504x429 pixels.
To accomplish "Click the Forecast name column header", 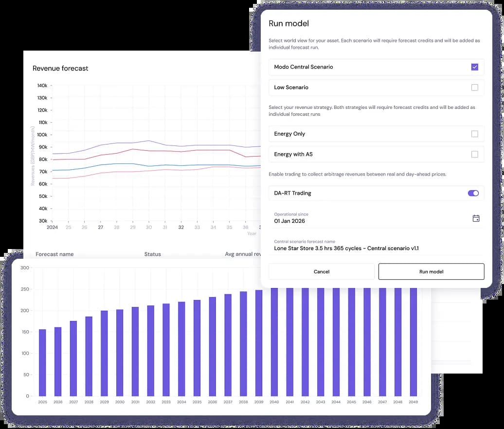I will 54,254.
